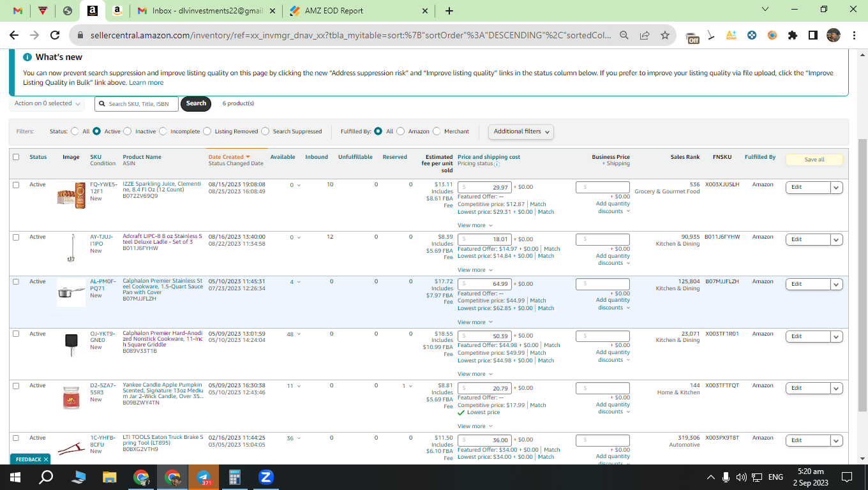This screenshot has width=868, height=490.
Task: Expand reserved quantity for Yankee Candle
Action: click(x=407, y=386)
